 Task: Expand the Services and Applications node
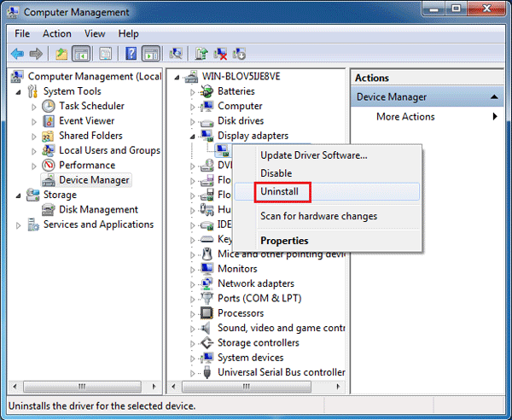[19, 225]
